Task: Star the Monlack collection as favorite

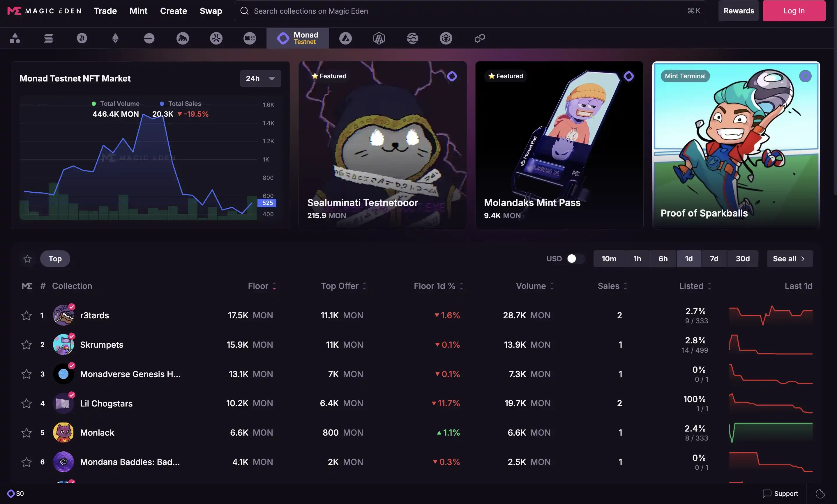Action: click(27, 433)
